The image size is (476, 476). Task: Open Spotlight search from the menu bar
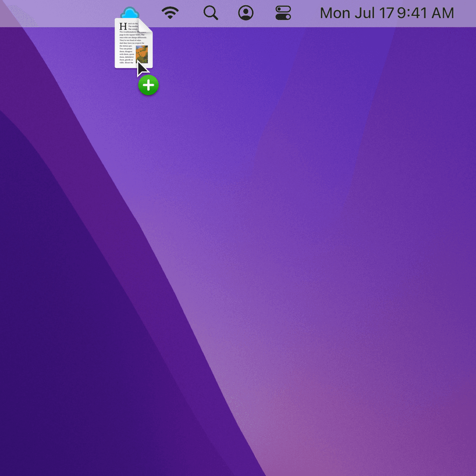pyautogui.click(x=211, y=13)
